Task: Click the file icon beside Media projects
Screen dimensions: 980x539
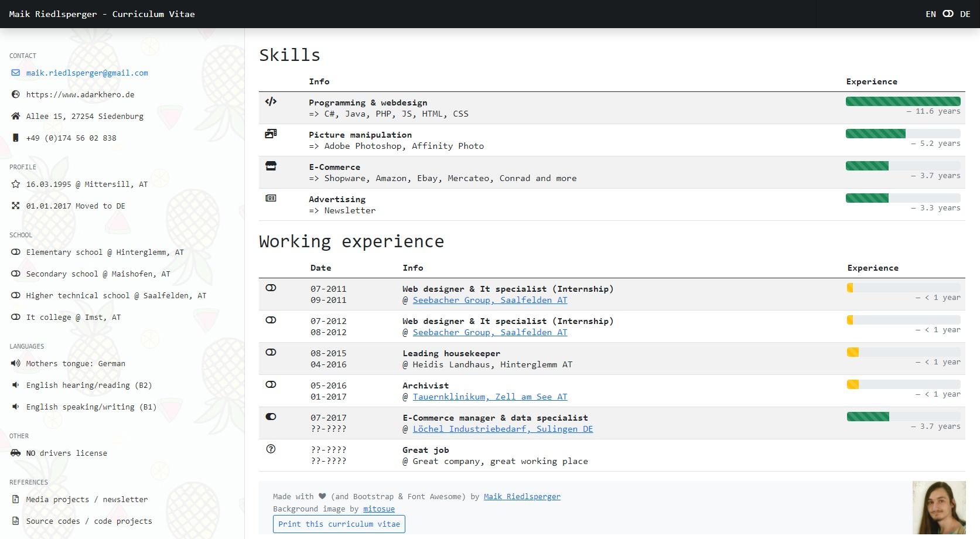Action: pyautogui.click(x=15, y=499)
